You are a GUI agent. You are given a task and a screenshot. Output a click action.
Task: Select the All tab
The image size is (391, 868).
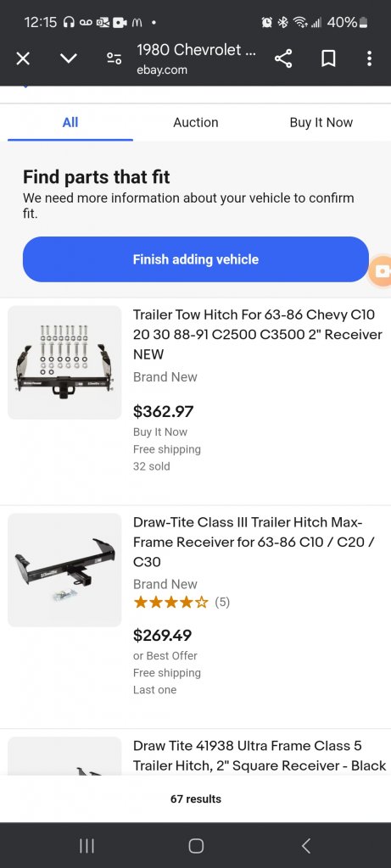[70, 122]
